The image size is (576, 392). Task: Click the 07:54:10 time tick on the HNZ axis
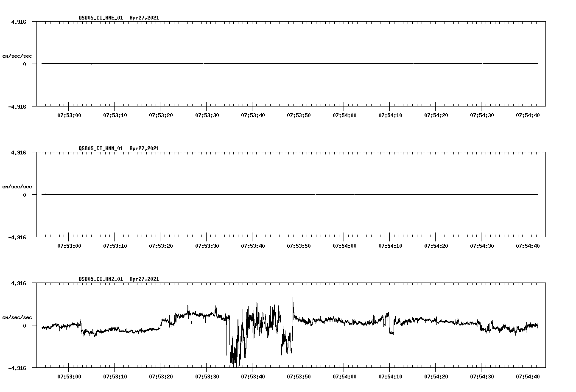click(x=390, y=376)
